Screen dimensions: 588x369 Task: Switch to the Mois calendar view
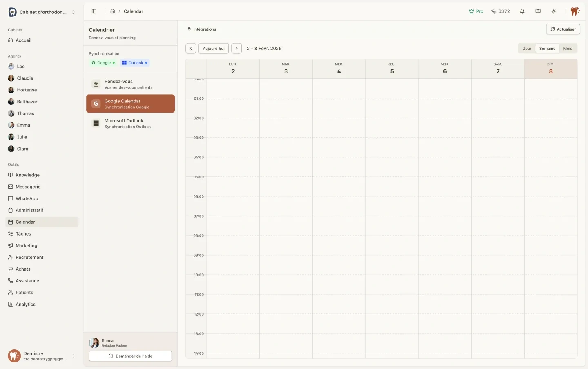pos(568,48)
